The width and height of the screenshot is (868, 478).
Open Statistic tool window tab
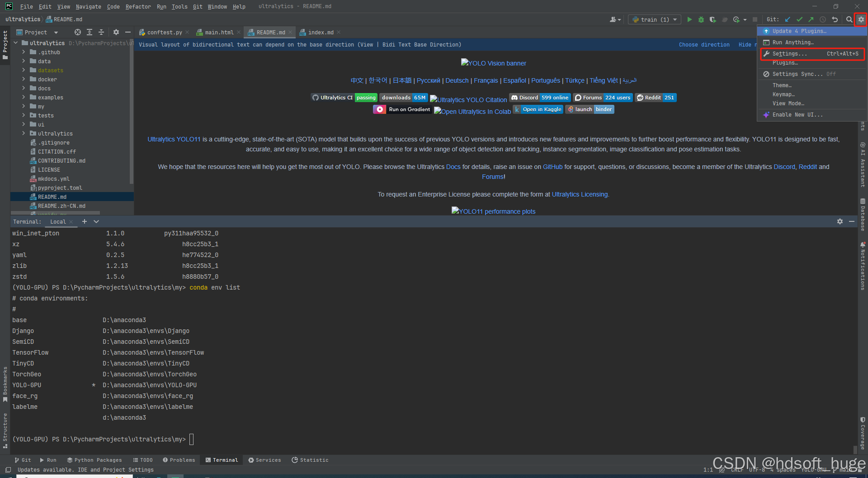310,460
